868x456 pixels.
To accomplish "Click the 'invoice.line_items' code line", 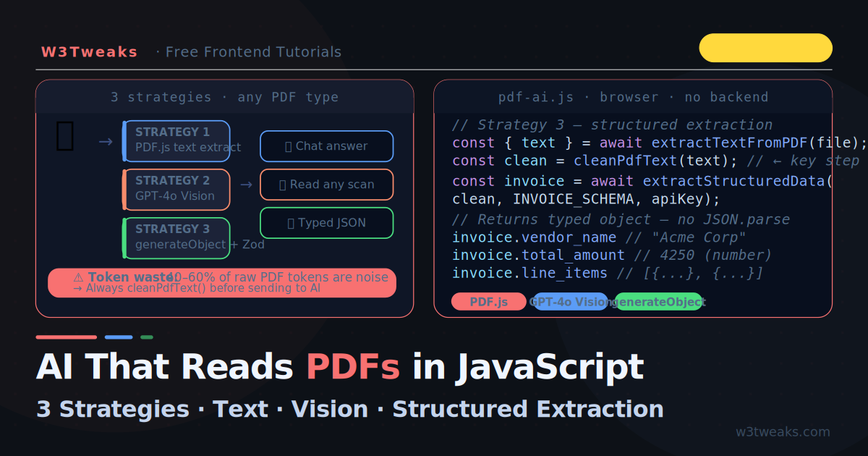I will pyautogui.click(x=608, y=273).
